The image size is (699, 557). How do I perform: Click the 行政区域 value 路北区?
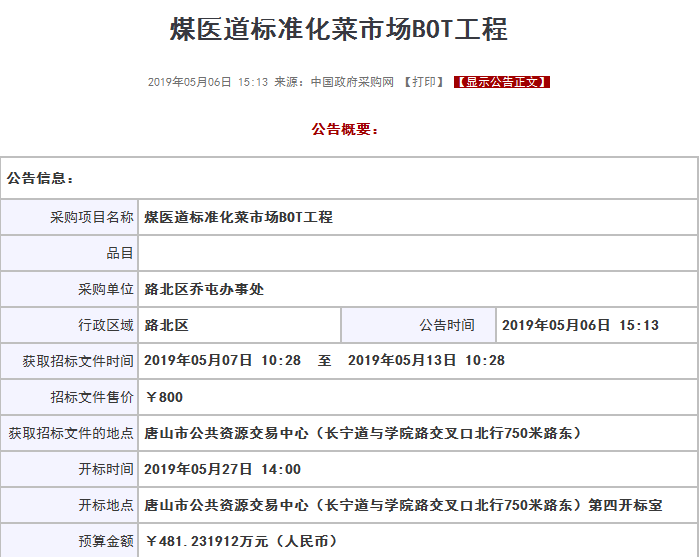click(x=166, y=325)
